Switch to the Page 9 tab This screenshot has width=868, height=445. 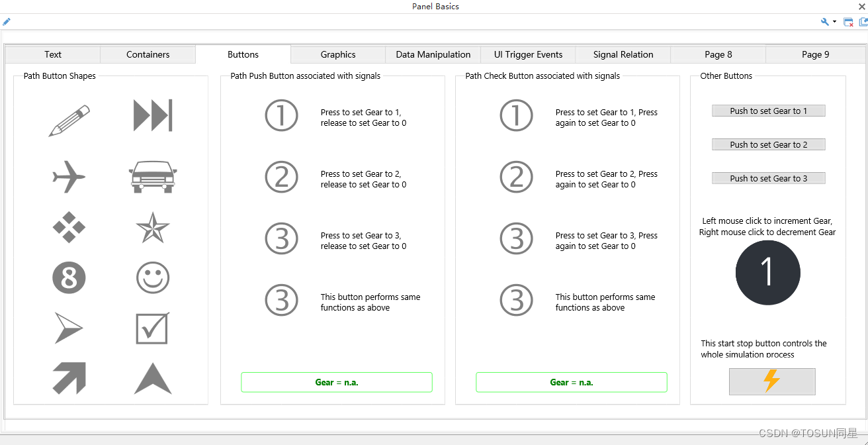[816, 54]
